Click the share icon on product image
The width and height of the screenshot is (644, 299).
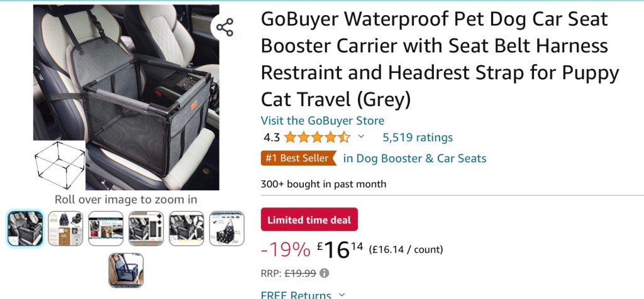[225, 27]
